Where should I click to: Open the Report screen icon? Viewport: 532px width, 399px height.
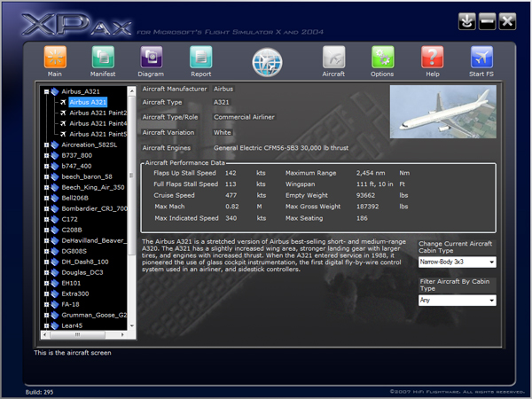click(201, 57)
